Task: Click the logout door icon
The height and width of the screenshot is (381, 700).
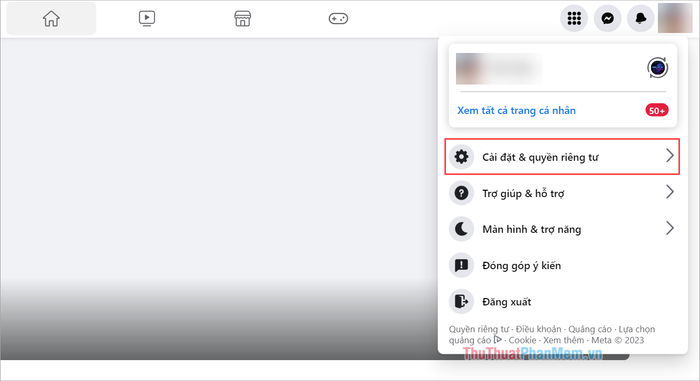Action: pos(461,301)
